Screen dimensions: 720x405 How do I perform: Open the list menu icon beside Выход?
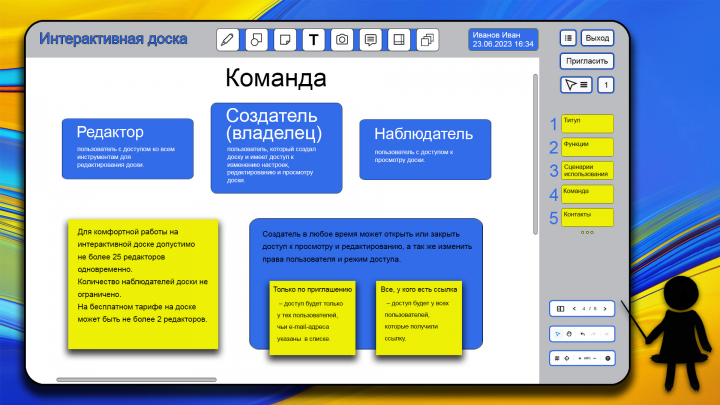tap(568, 38)
